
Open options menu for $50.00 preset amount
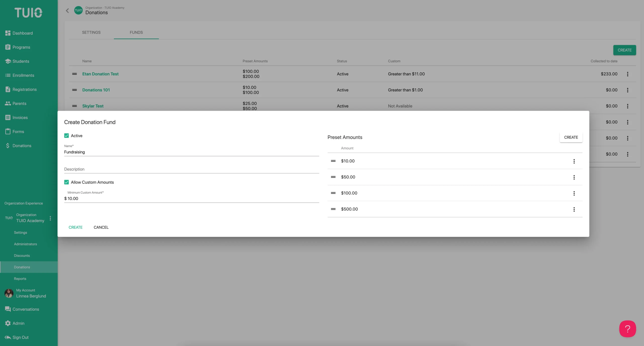(x=574, y=177)
